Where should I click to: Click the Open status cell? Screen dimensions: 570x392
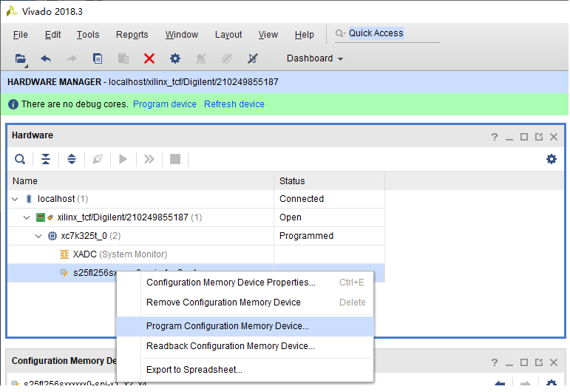click(329, 217)
